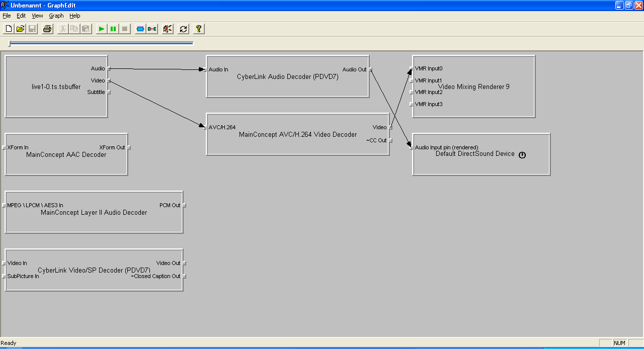Viewport: 644px width, 349px height.
Task: Play the graph with the green arrow
Action: pyautogui.click(x=102, y=29)
